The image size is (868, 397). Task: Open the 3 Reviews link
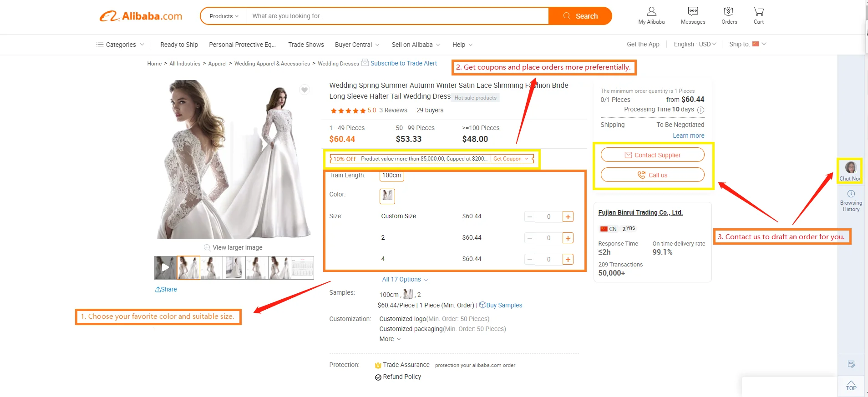tap(393, 110)
